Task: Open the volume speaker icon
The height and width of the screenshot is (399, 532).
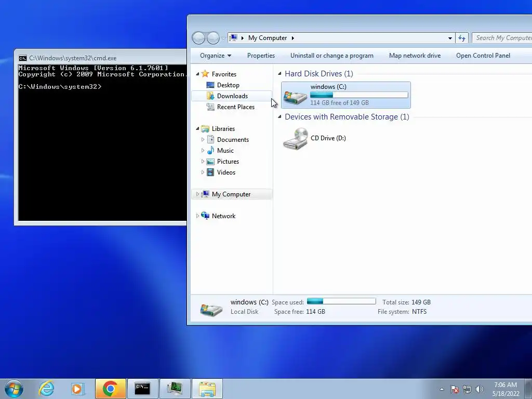Action: (480, 389)
